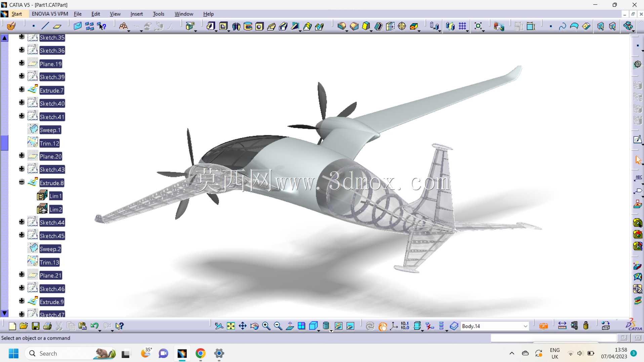Open the Tools menu

[158, 14]
